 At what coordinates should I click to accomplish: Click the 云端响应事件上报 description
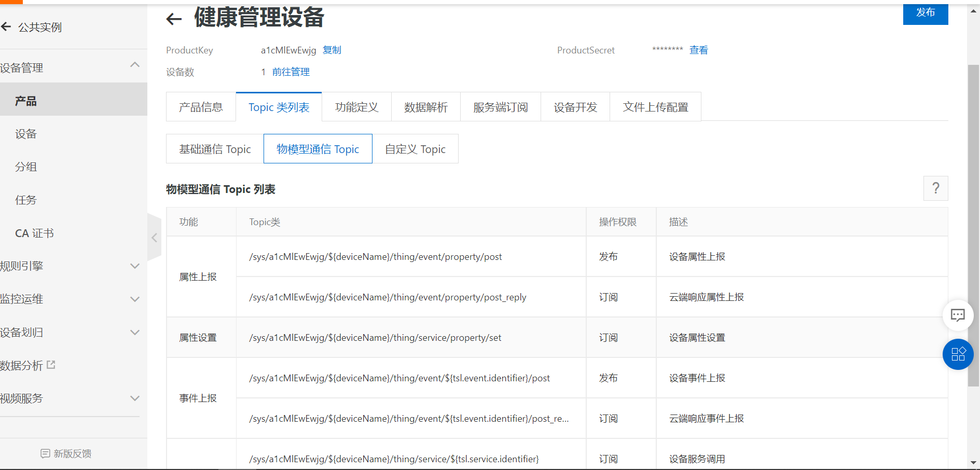point(707,419)
